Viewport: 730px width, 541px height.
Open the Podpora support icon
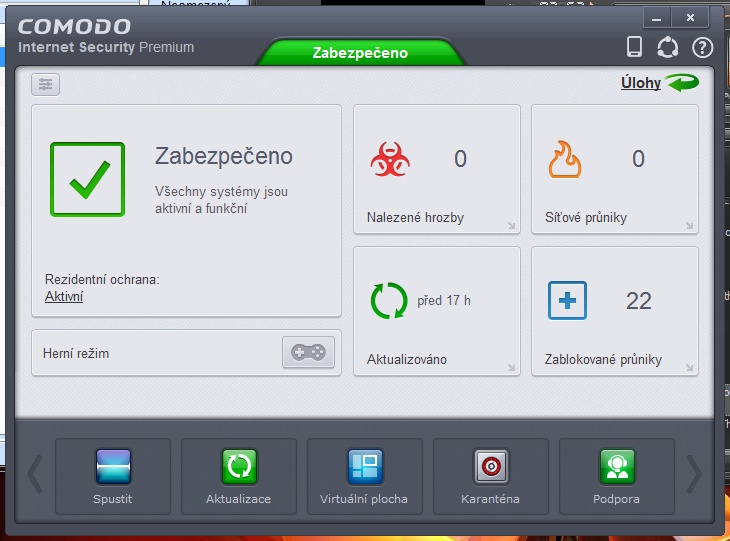[617, 466]
